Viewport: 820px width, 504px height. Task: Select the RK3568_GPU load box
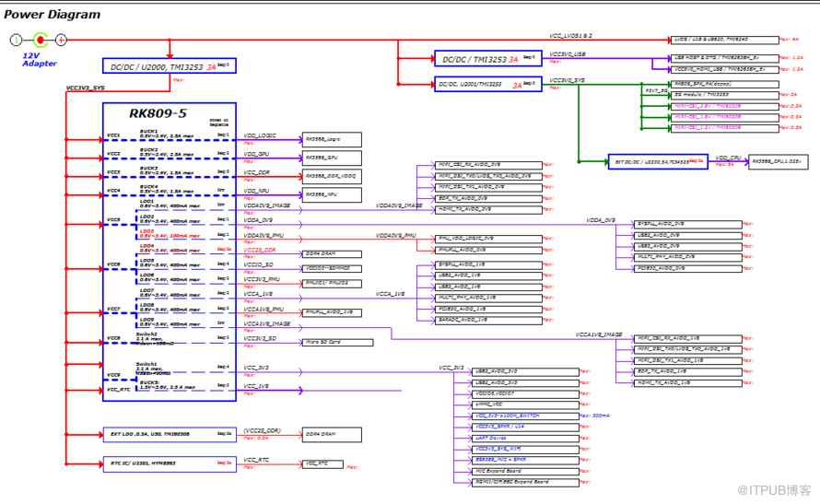[x=332, y=158]
